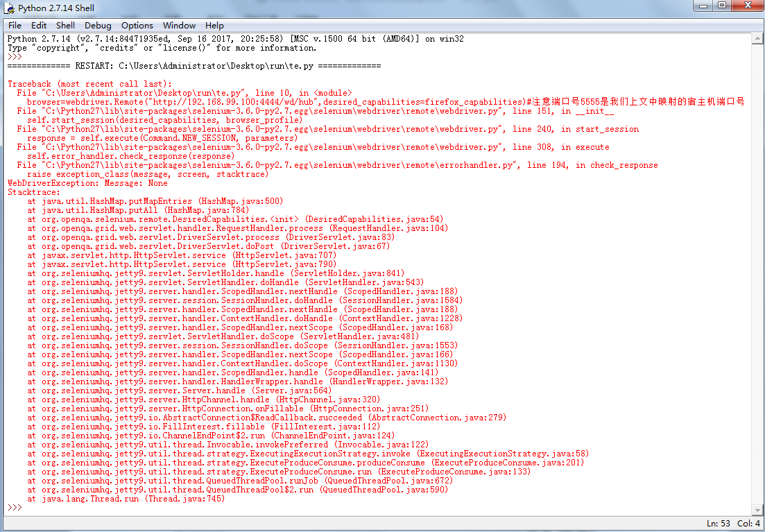Show the Options menu
This screenshot has height=532, width=765.
point(137,26)
